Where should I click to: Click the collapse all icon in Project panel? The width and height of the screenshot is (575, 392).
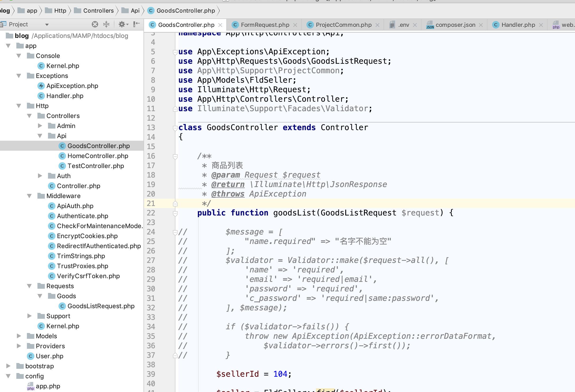[106, 24]
